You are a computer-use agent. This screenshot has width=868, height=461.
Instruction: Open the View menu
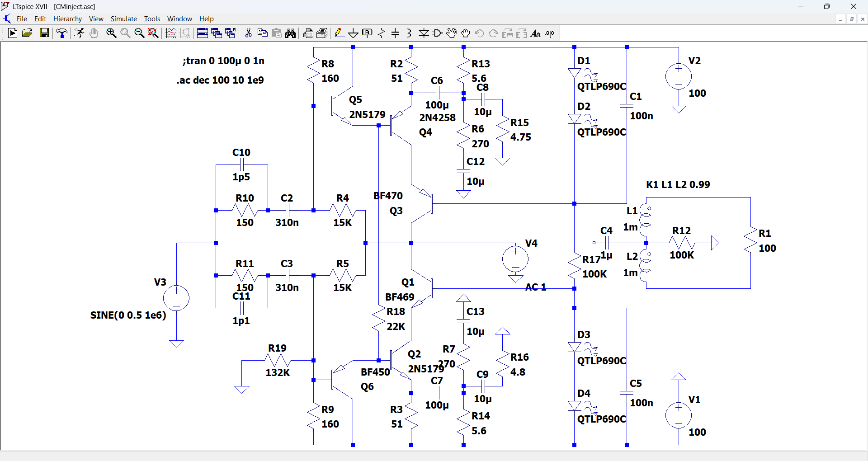pyautogui.click(x=96, y=19)
